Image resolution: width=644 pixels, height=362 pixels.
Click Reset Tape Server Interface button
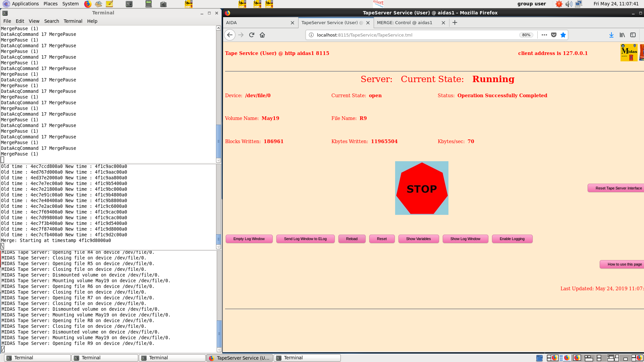[618, 188]
